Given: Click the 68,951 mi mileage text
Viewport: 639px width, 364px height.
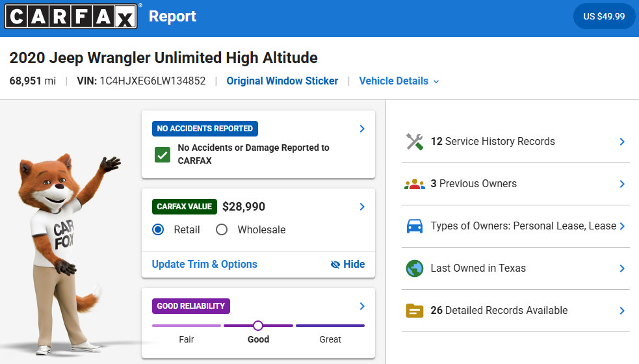Looking at the screenshot, I should 33,81.
